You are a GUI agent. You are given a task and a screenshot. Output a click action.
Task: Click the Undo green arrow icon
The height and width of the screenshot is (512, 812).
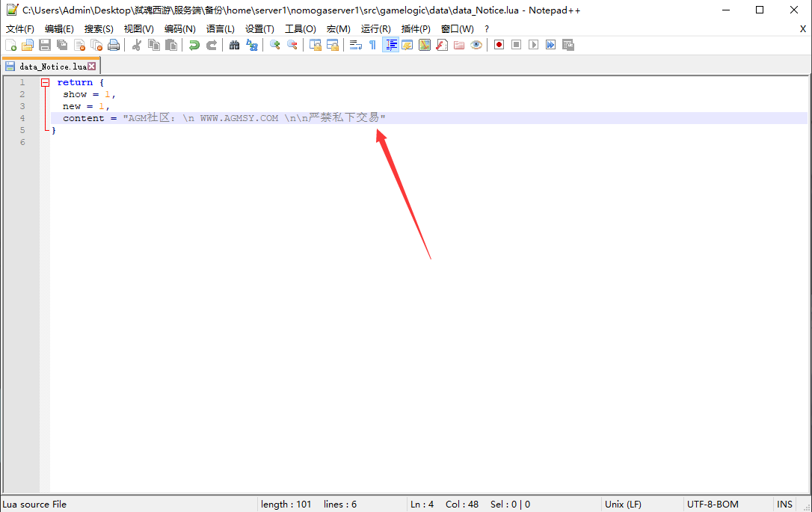[194, 45]
